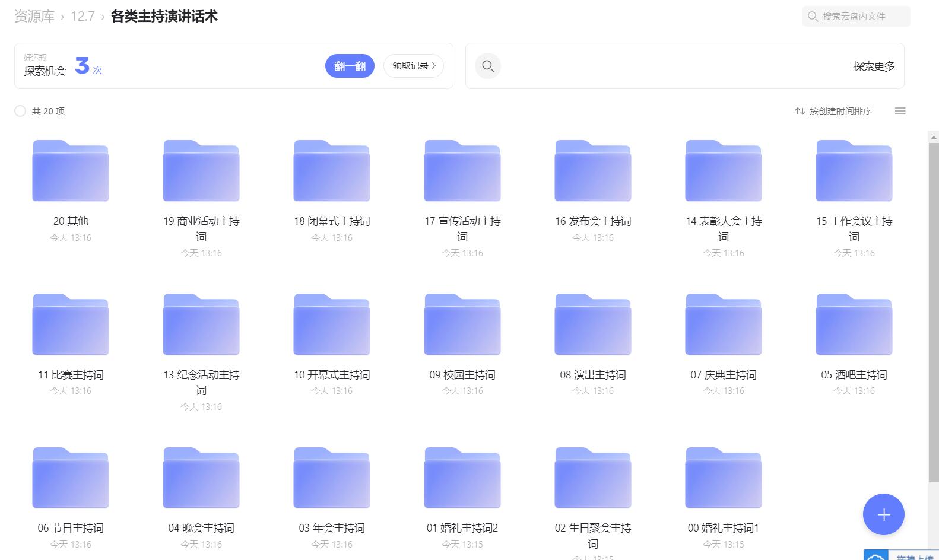Viewport: 939px width, 560px height.
Task: Open the 20 其他 folder icon
Action: [71, 171]
